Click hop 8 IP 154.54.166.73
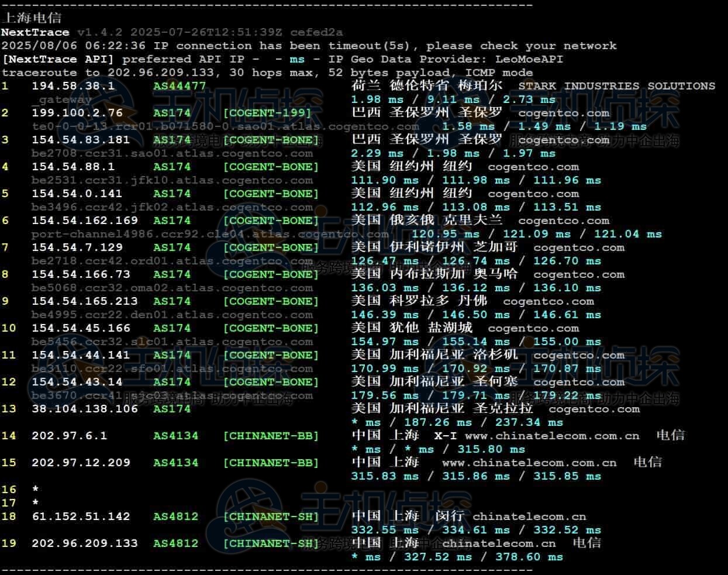 click(81, 274)
